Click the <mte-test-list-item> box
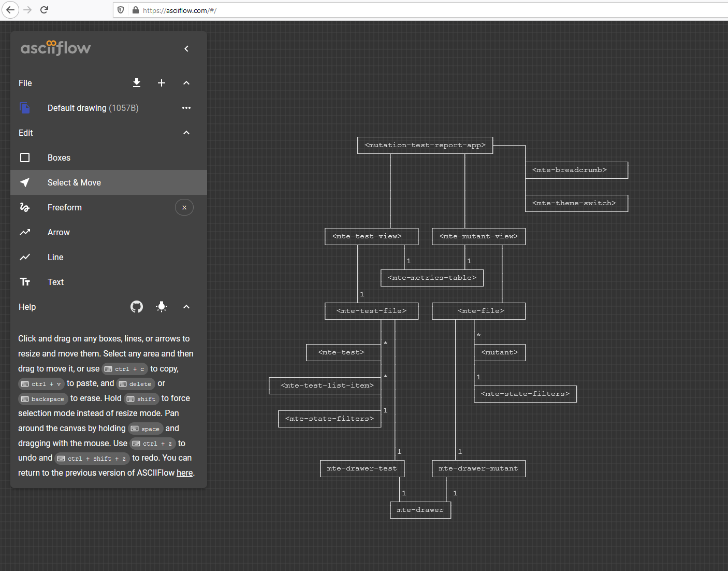 point(325,386)
